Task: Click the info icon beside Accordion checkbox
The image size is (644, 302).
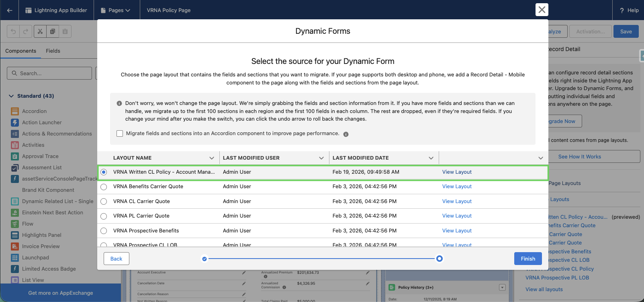Action: [346, 134]
